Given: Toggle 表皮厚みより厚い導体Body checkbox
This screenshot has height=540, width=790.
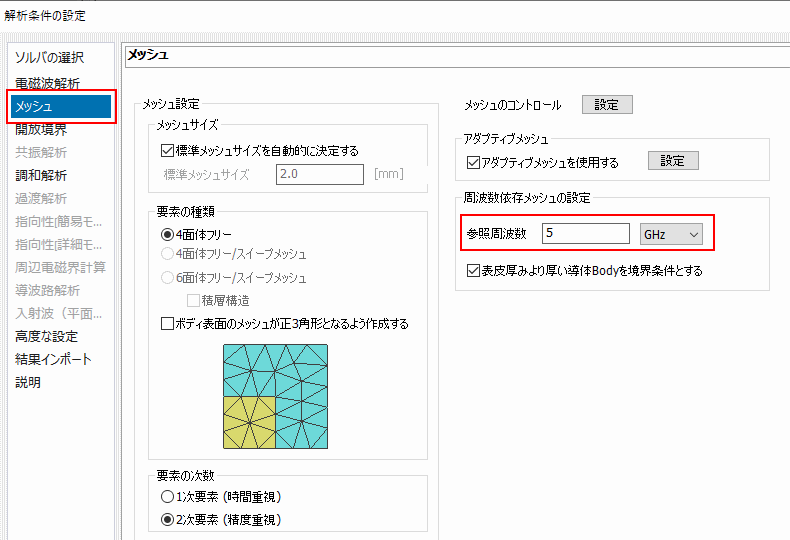Looking at the screenshot, I should 474,270.
